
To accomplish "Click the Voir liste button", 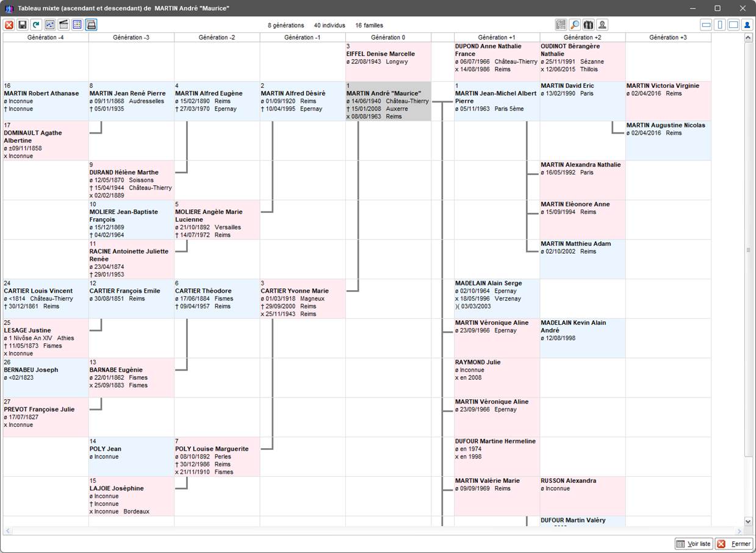I will pos(693,544).
